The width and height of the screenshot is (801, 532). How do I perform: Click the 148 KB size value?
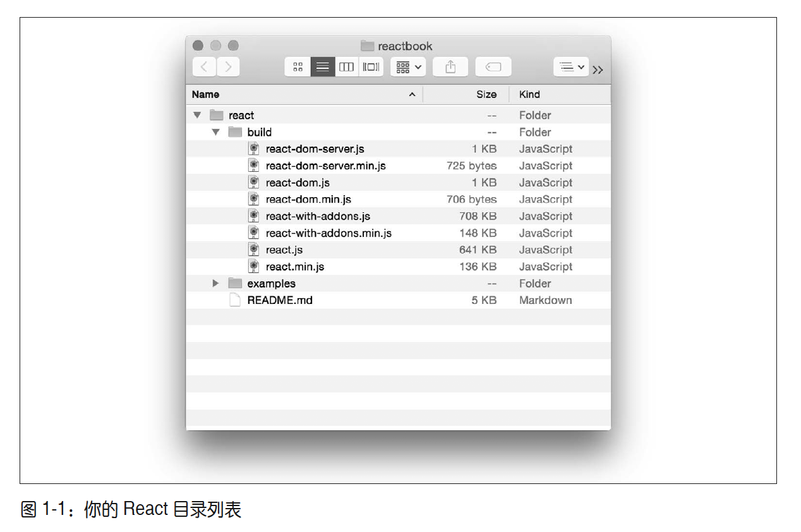(478, 233)
